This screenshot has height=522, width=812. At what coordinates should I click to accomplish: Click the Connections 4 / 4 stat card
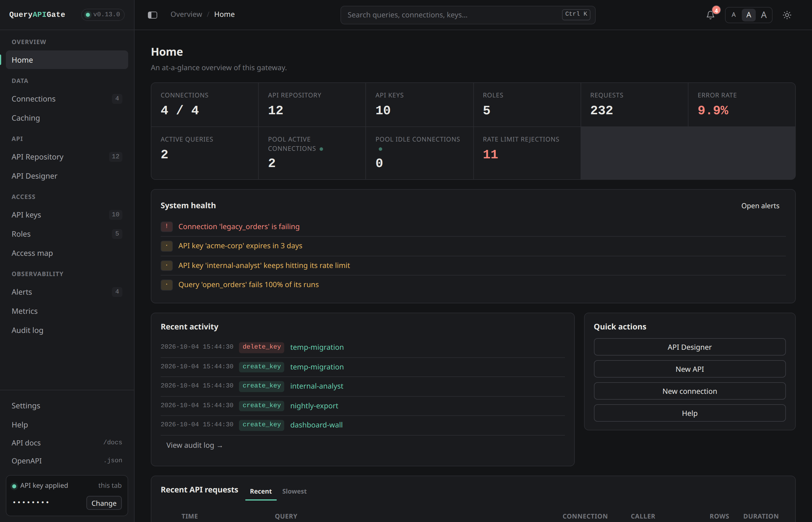205,105
